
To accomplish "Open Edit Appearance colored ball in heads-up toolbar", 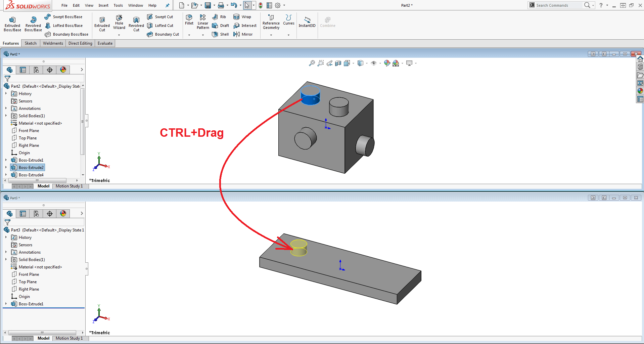I will [387, 63].
